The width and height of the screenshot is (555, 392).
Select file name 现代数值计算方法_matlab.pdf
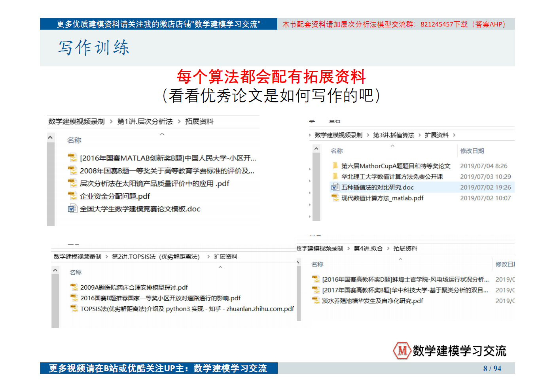tap(382, 198)
